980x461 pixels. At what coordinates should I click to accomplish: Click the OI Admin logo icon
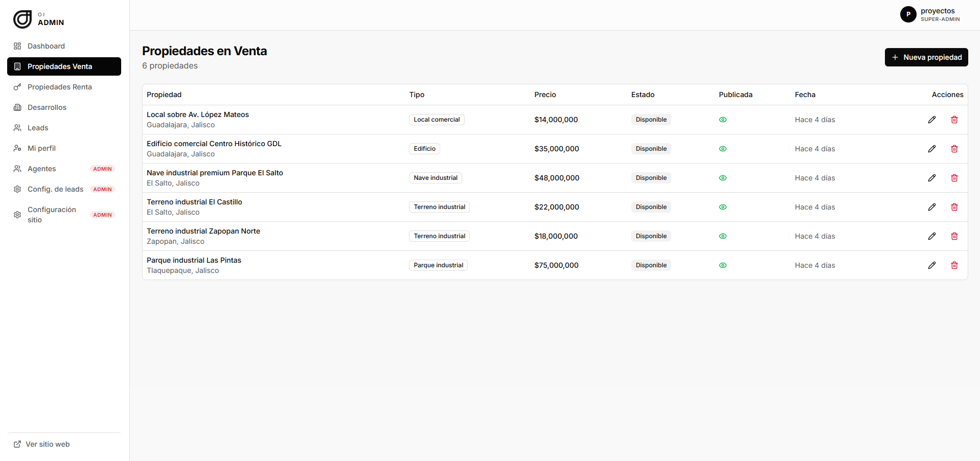pos(22,19)
